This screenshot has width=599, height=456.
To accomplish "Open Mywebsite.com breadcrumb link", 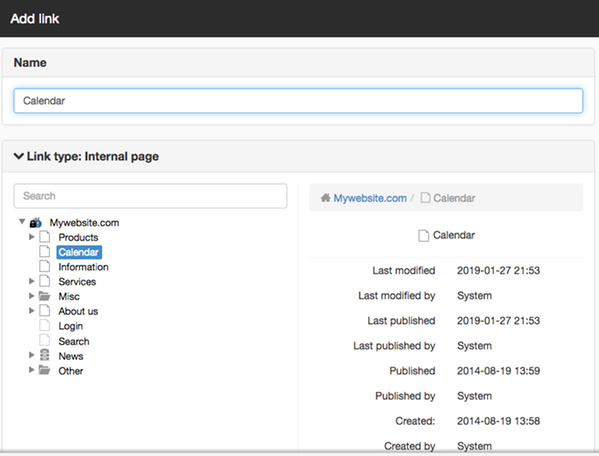I will coord(370,198).
